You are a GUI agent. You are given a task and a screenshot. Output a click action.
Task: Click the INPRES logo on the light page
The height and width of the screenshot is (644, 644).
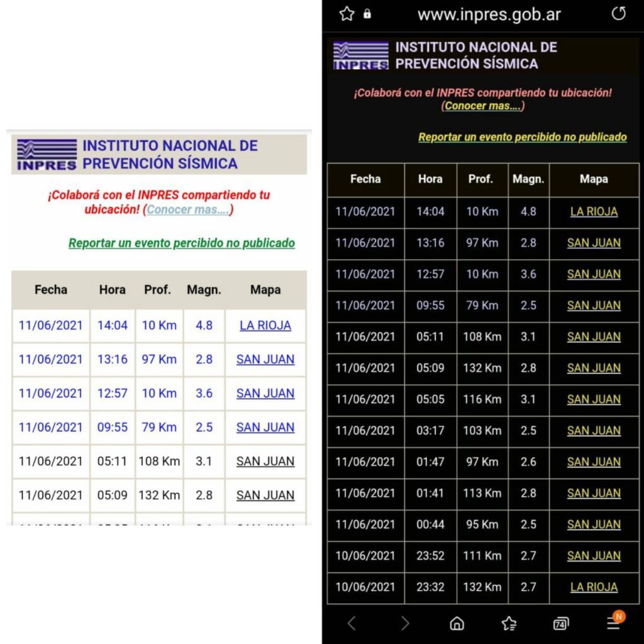pos(47,155)
